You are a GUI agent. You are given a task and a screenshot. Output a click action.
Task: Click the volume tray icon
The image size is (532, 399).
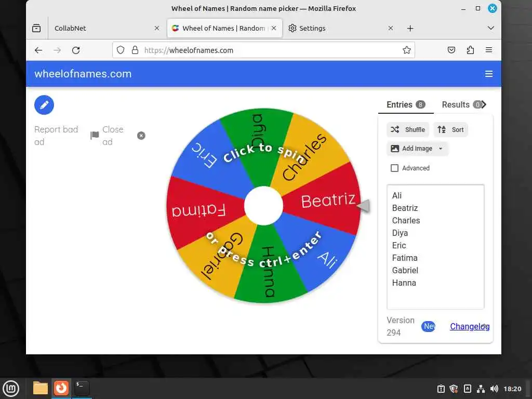[494, 389]
